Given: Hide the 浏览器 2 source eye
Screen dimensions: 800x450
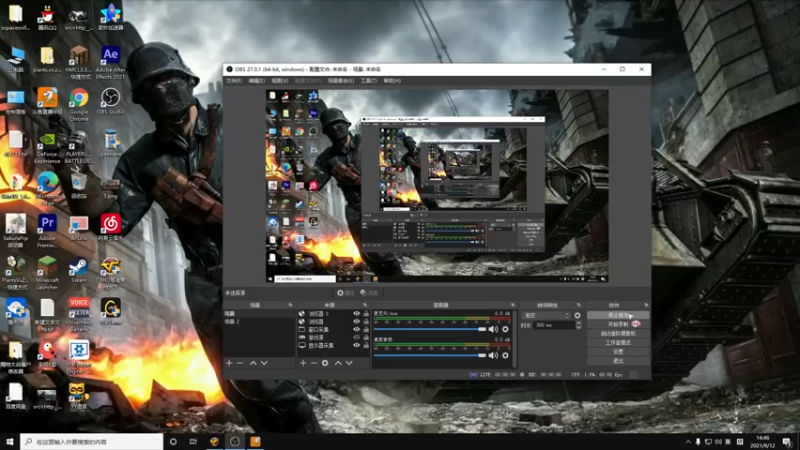Looking at the screenshot, I should click(x=357, y=314).
